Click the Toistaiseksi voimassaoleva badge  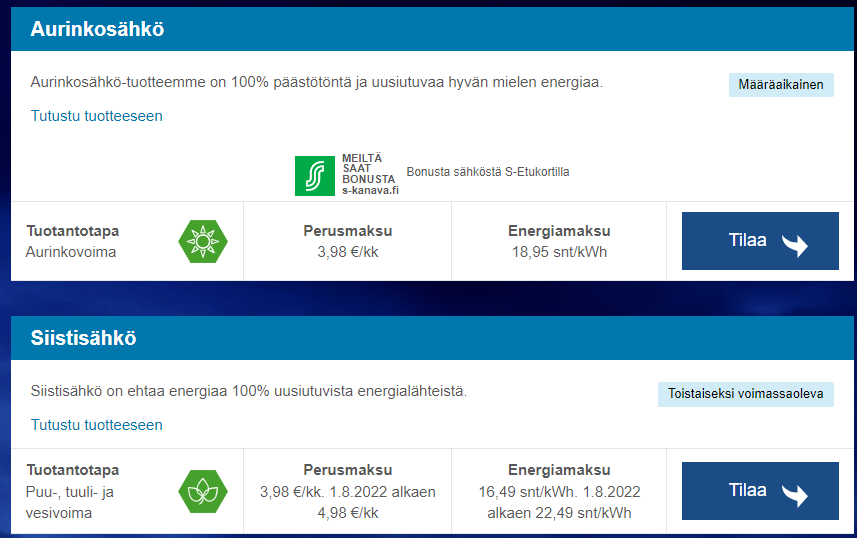click(745, 394)
